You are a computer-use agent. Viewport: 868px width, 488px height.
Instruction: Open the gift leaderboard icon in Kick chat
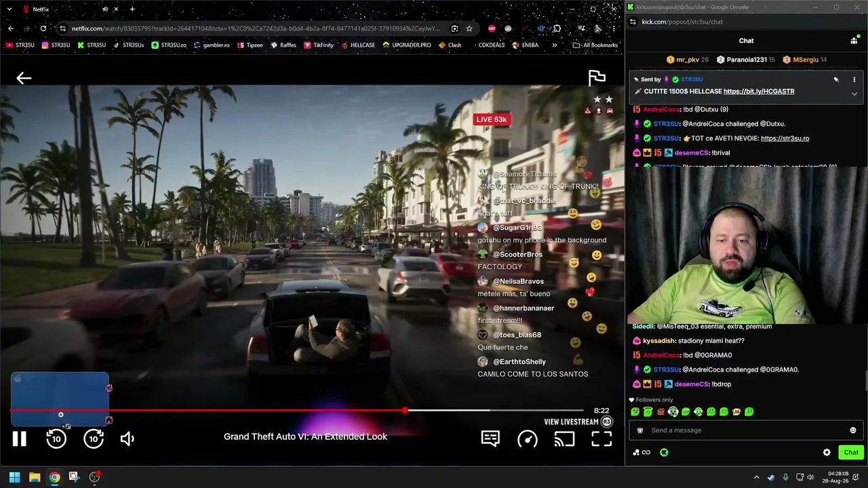(x=854, y=41)
